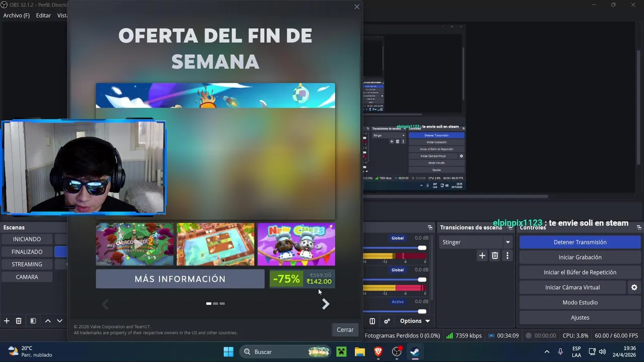
Task: Click the Windows search box Buscar
Action: point(285,351)
